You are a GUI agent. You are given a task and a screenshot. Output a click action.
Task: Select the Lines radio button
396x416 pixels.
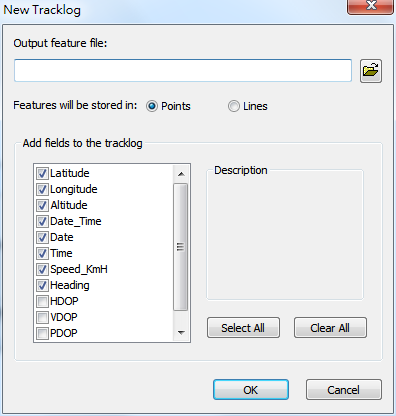(x=234, y=106)
